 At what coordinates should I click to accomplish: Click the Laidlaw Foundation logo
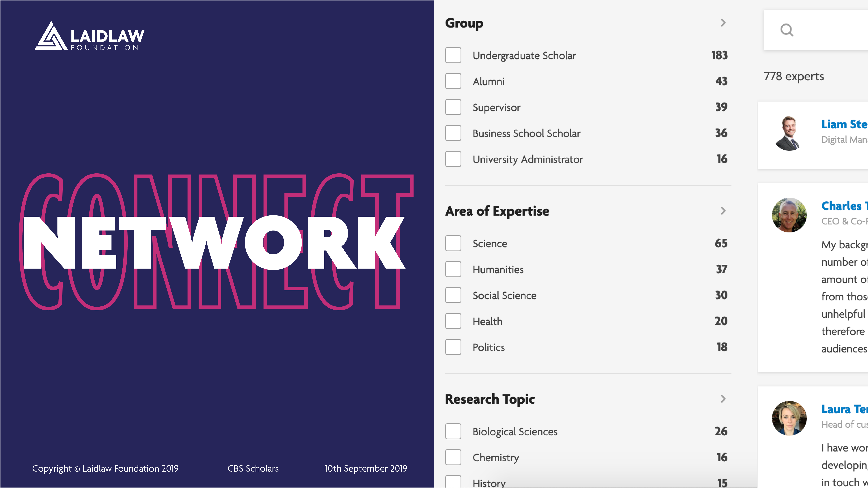[x=89, y=36]
